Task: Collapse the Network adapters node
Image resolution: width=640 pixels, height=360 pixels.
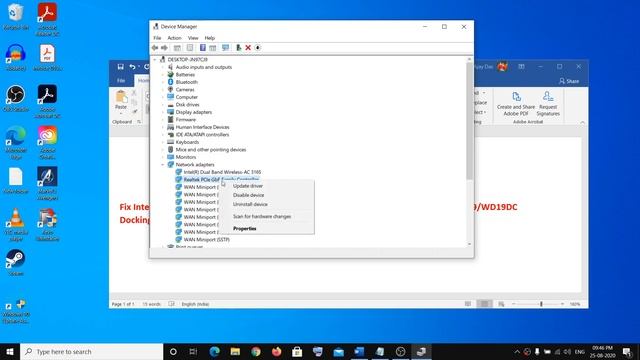Action: 163,165
